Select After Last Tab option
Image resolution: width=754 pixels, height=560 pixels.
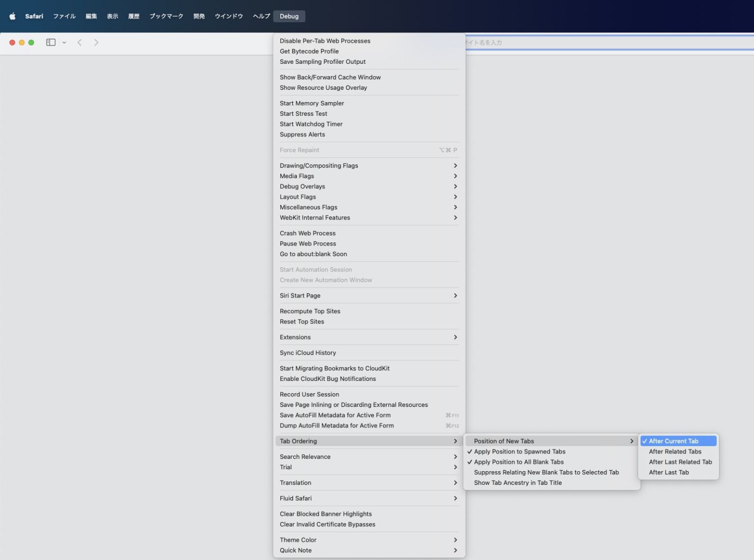pos(669,472)
